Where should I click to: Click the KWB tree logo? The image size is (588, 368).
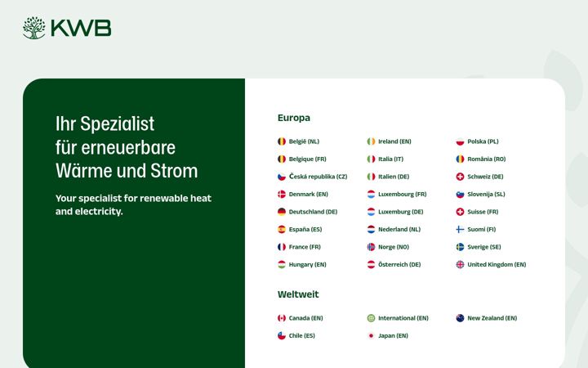click(x=33, y=28)
